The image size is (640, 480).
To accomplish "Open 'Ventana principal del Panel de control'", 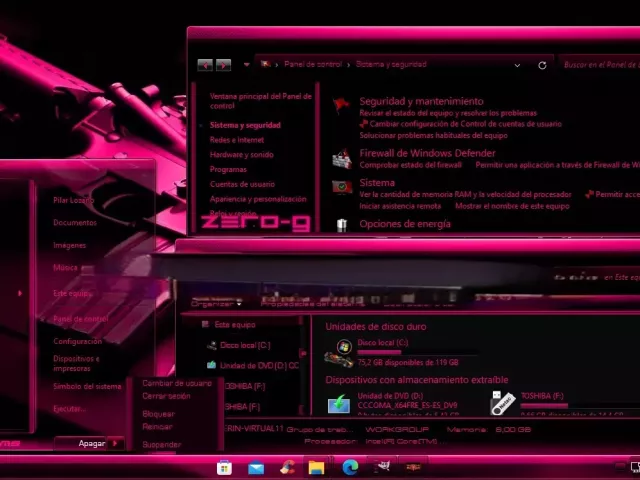I will (260, 101).
